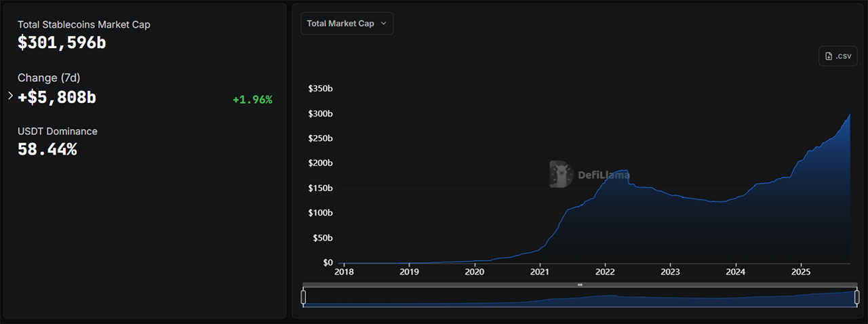Click the 2021 x-axis label
This screenshot has width=868, height=324.
click(540, 272)
